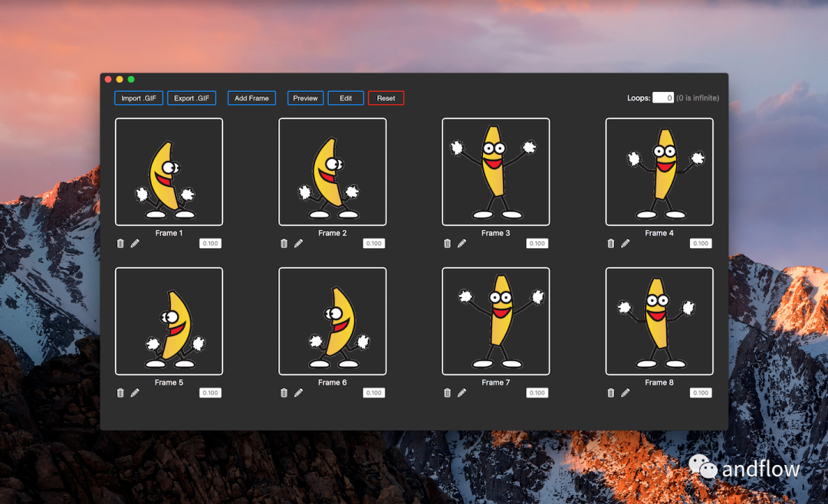Open Edit mode from the toolbar
This screenshot has height=504, width=828.
[345, 97]
